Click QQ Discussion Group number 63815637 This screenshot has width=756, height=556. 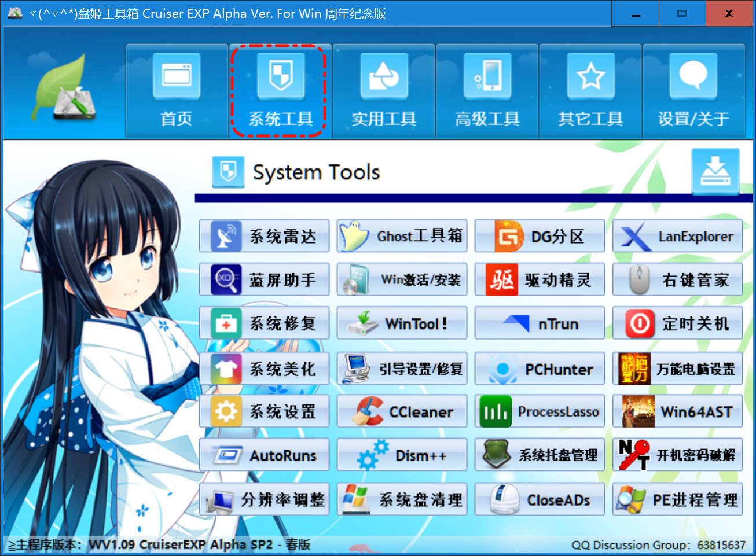coord(721,545)
